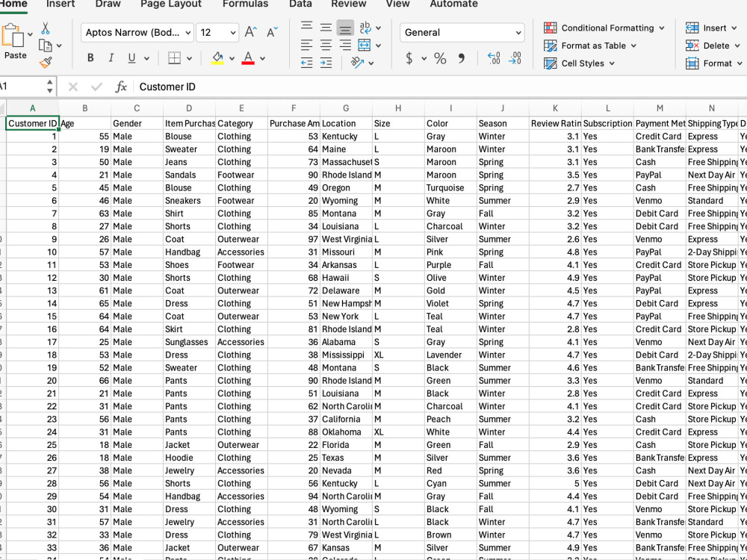Align text left
Screen dimensions: 747x560
(307, 46)
